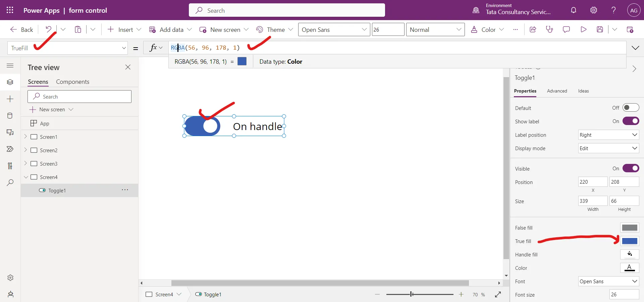Open the Insert menu
The height and width of the screenshot is (302, 644).
click(x=124, y=29)
